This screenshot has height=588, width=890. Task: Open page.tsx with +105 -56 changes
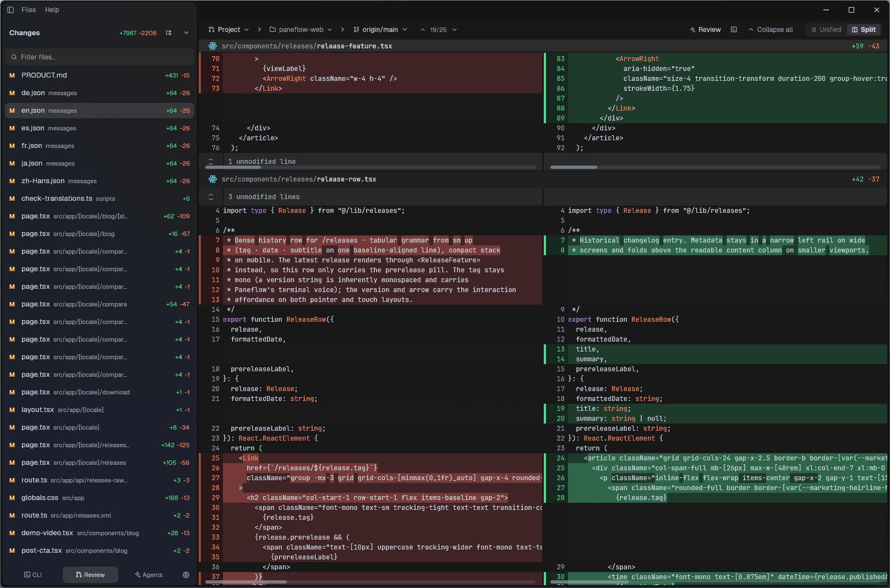(x=99, y=463)
